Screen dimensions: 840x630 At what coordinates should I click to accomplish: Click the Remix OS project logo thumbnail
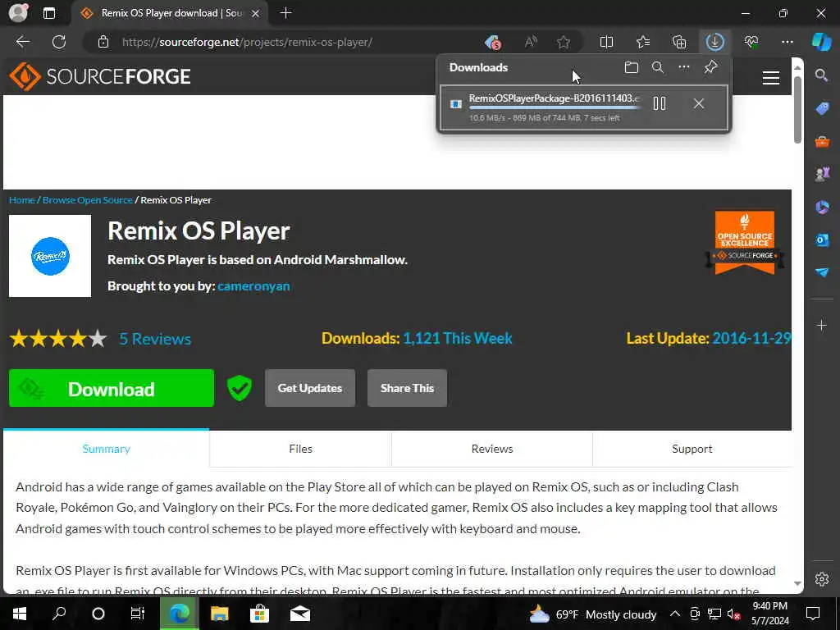point(50,256)
